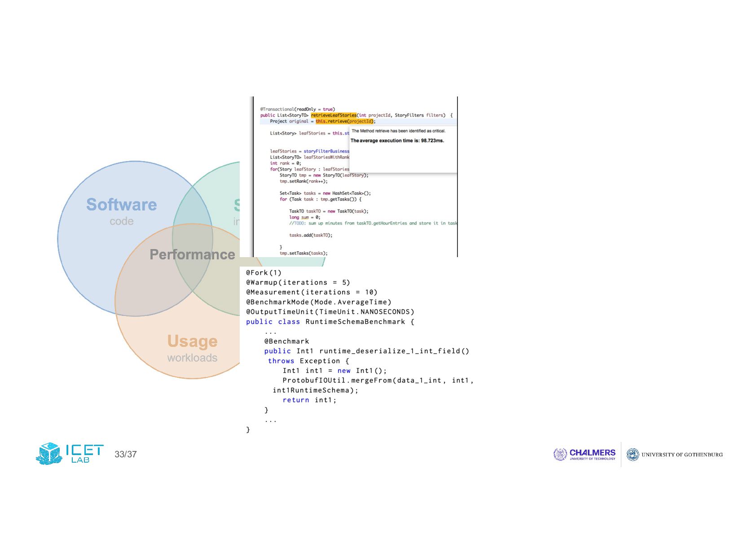The width and height of the screenshot is (756, 534).
Task: Click the 'ProtobufIOUtil.mergeFrom(data_1_int, int1,' line
Action: [378, 381]
